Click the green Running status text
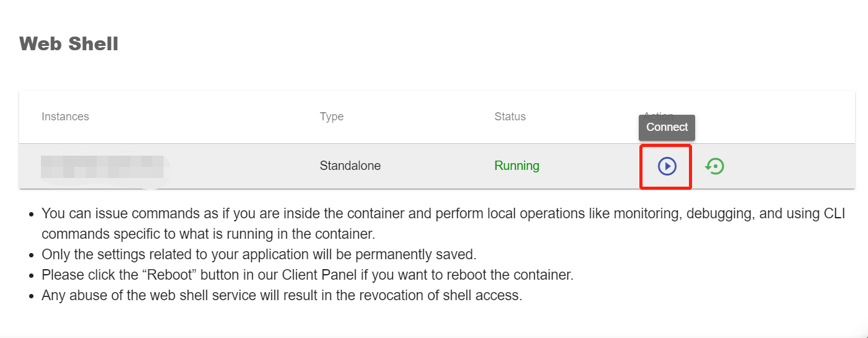868x338 pixels. (517, 166)
